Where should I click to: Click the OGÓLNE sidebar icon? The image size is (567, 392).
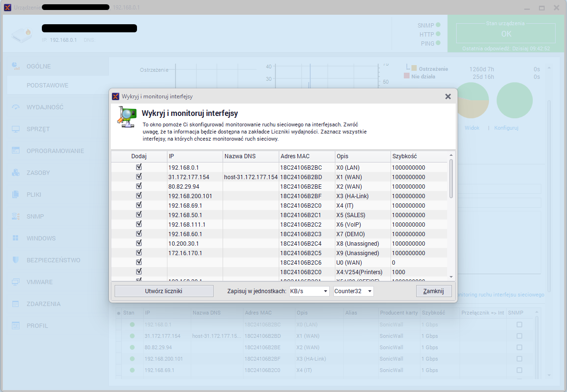click(16, 66)
